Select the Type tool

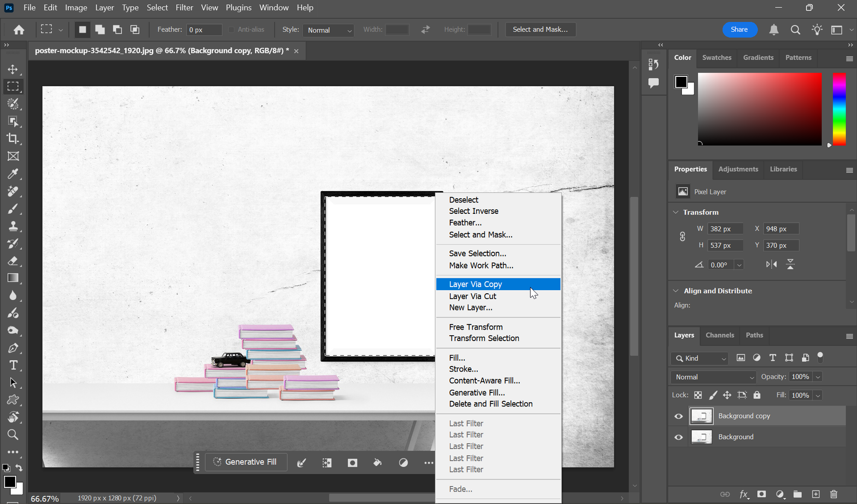pos(13,365)
